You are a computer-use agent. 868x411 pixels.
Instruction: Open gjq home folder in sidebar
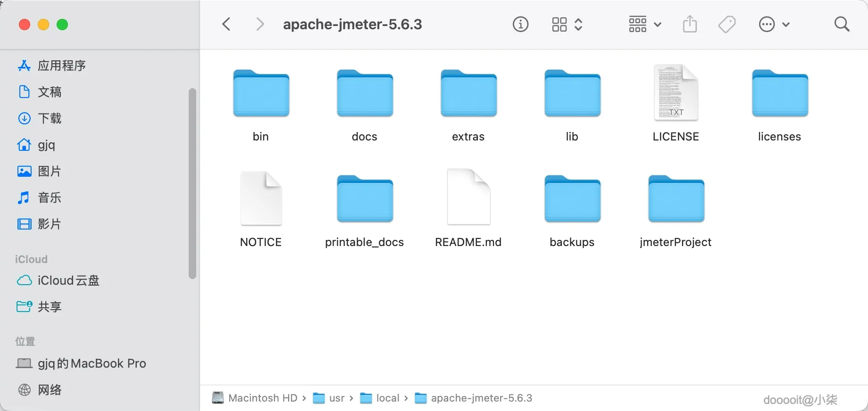37,145
